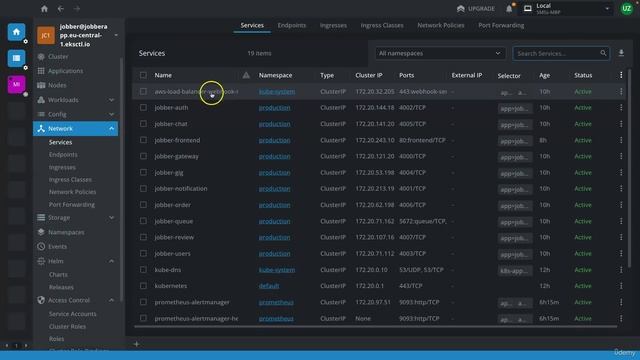Select all services with header checkbox
Screen dimensions: 640x360
click(143, 75)
